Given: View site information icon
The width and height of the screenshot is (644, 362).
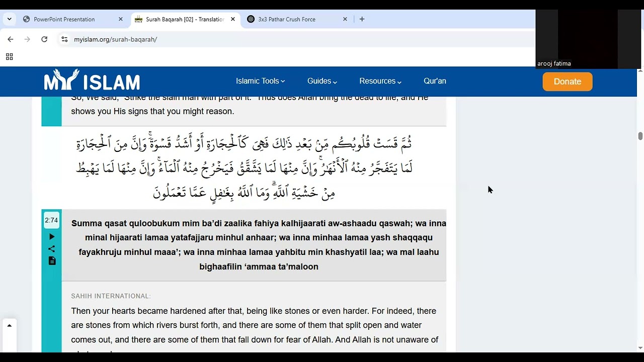Looking at the screenshot, I should click(64, 39).
